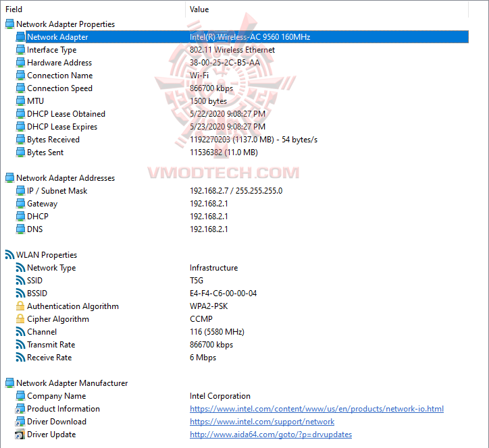Click the Infrastructure network type value

click(213, 268)
